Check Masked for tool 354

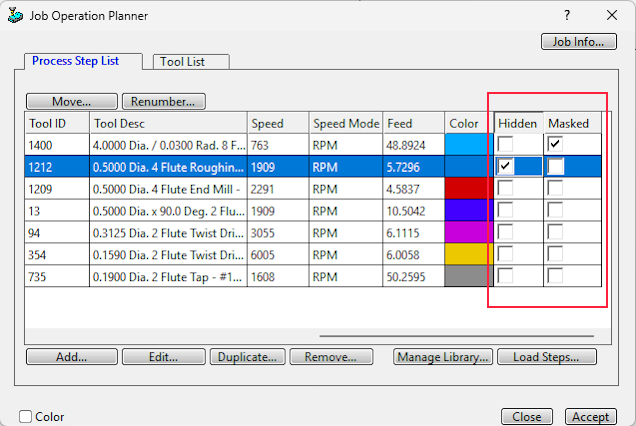tap(555, 254)
